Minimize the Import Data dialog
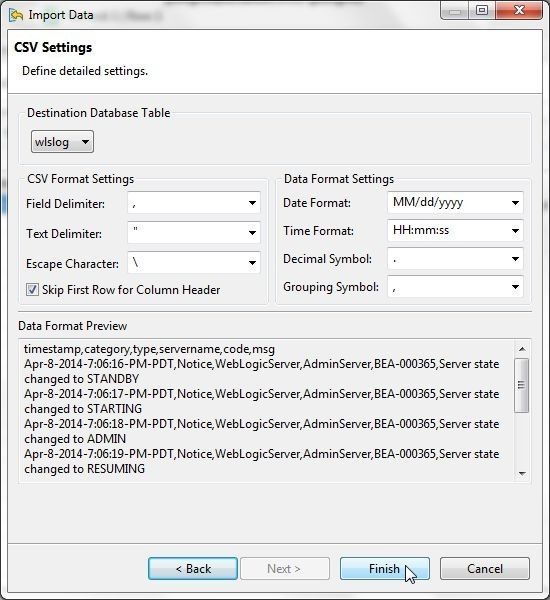 click(x=455, y=11)
